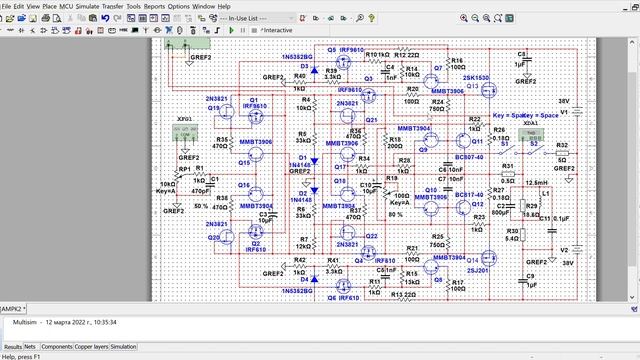Open the Reports menu
640x360 pixels.
pos(154,7)
